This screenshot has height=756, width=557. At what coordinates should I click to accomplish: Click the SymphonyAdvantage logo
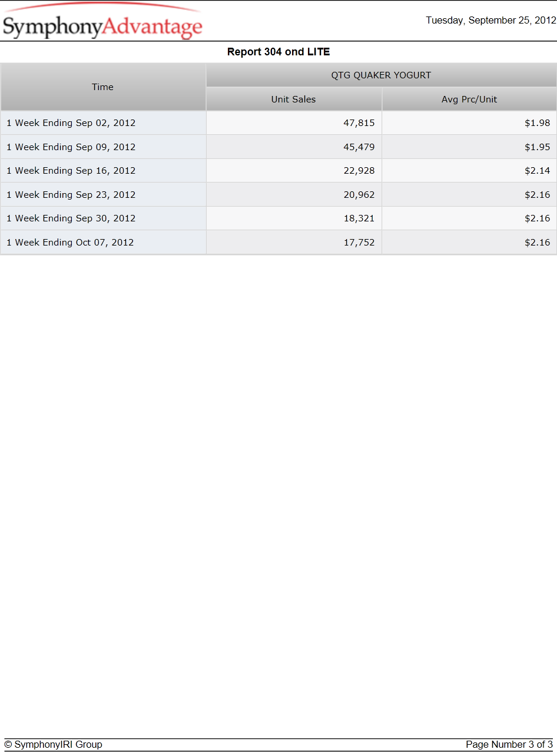(102, 22)
